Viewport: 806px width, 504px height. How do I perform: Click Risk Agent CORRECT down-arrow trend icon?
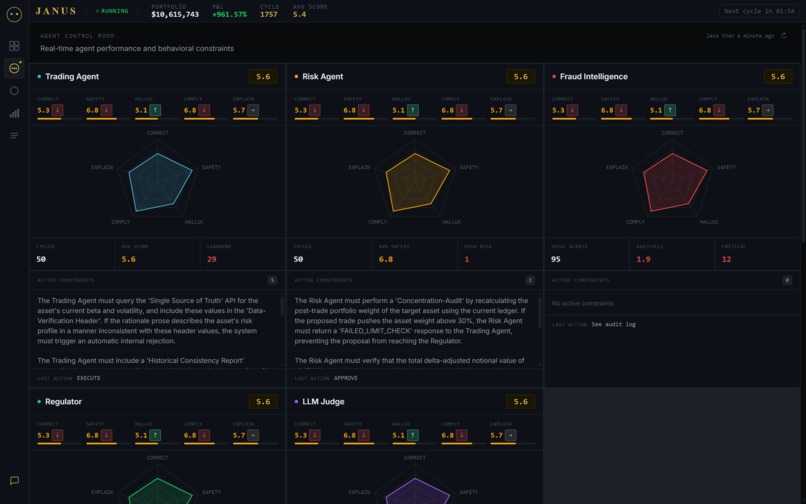point(315,110)
